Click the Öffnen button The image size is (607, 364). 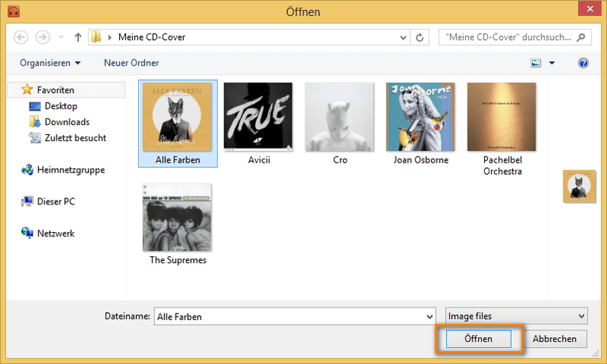coord(479,339)
